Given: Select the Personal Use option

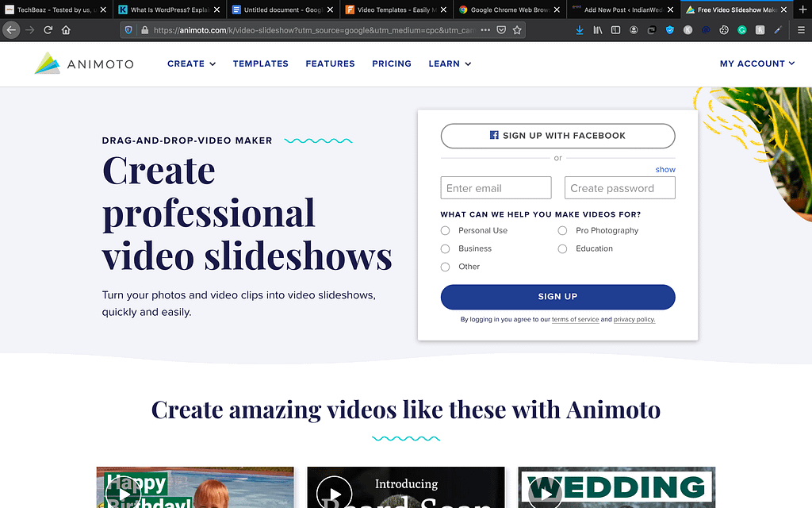Looking at the screenshot, I should [445, 231].
